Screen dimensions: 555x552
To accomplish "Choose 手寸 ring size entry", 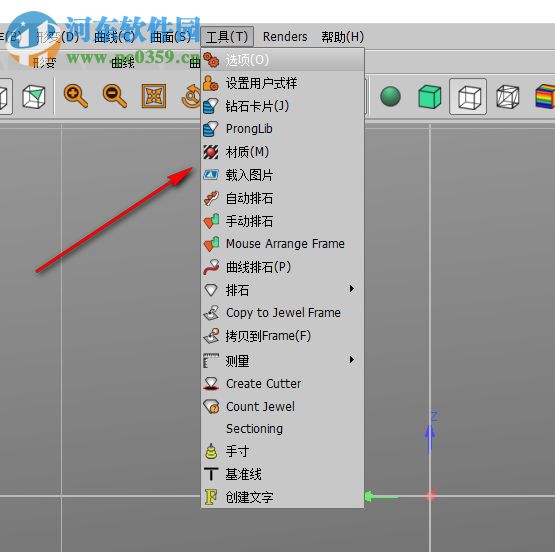I will coord(282,452).
